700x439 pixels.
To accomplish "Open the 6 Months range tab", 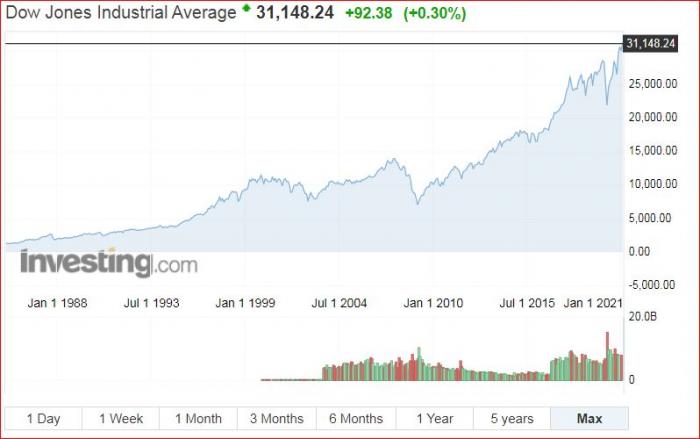I will (x=355, y=418).
